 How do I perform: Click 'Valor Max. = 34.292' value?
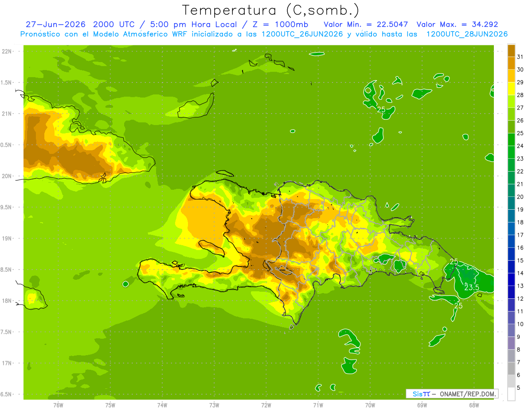tap(458, 24)
